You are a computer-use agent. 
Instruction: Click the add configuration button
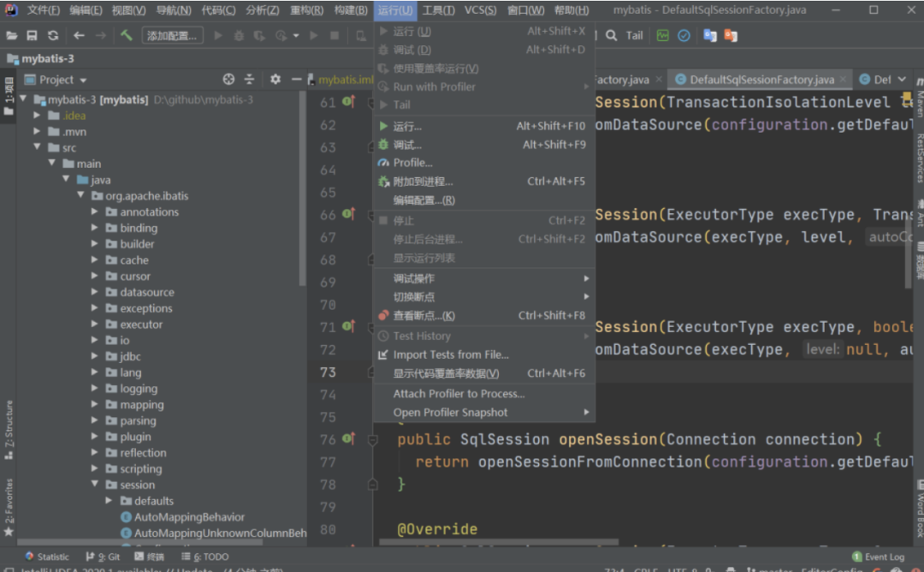[173, 35]
